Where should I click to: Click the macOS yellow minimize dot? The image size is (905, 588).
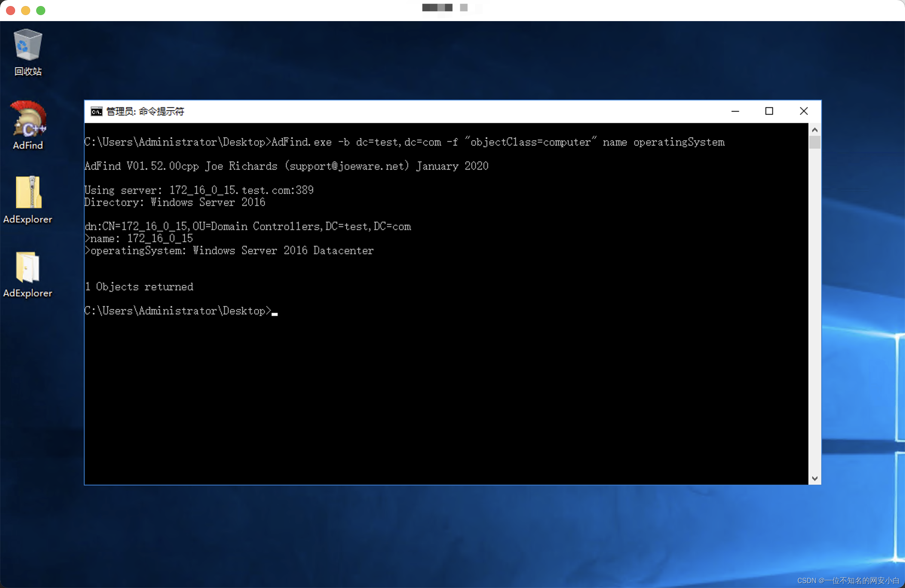point(26,10)
